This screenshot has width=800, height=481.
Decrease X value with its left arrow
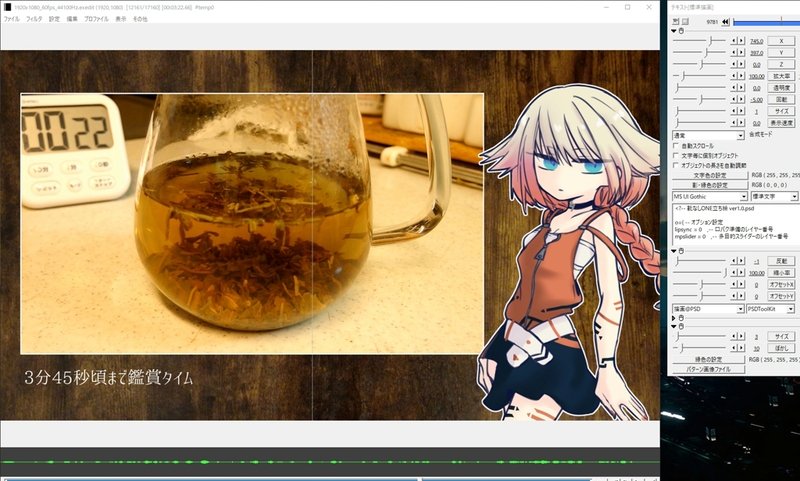coord(734,41)
